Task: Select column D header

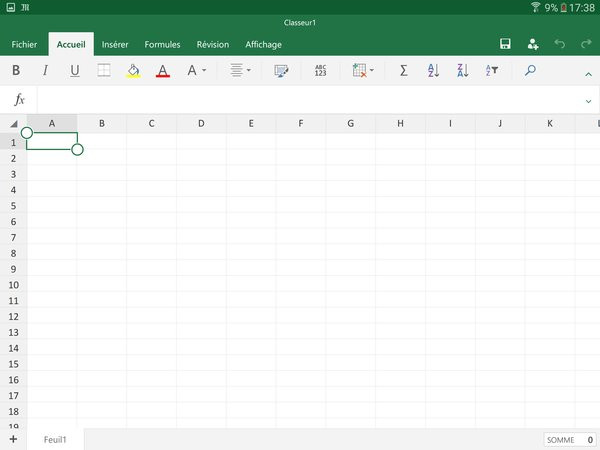Action: 201,124
